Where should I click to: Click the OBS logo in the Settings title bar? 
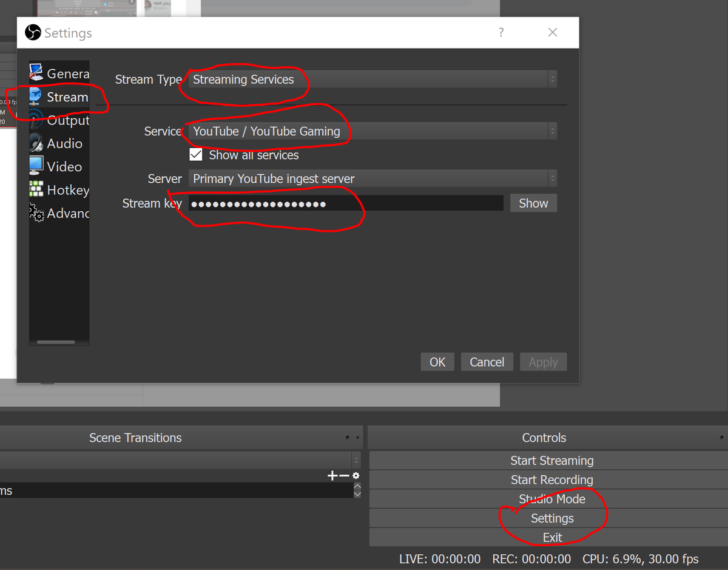point(33,32)
